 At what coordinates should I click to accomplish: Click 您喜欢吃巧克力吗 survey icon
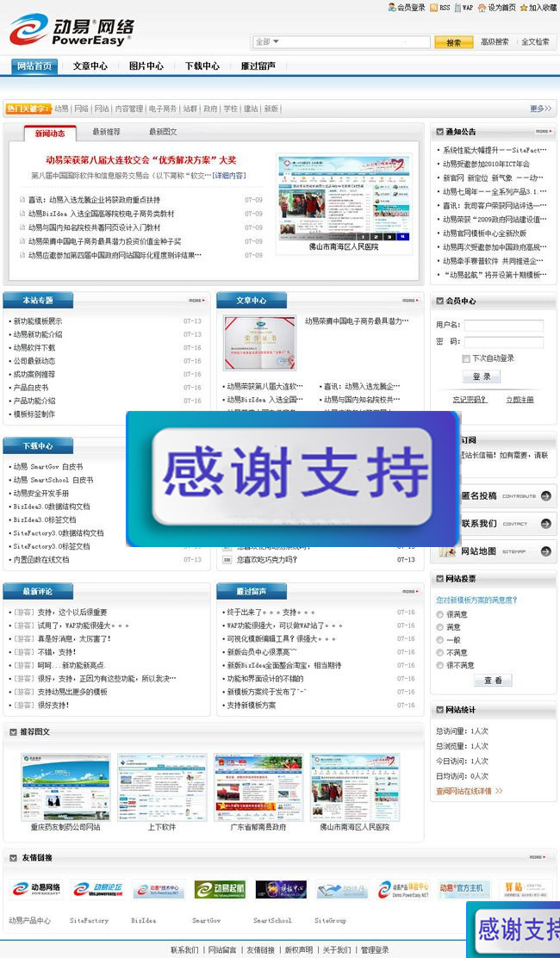(227, 560)
